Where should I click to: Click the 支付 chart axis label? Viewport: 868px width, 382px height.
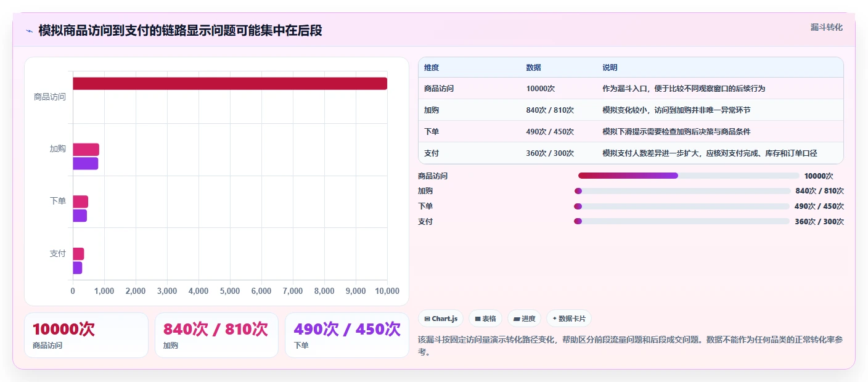[x=58, y=254]
